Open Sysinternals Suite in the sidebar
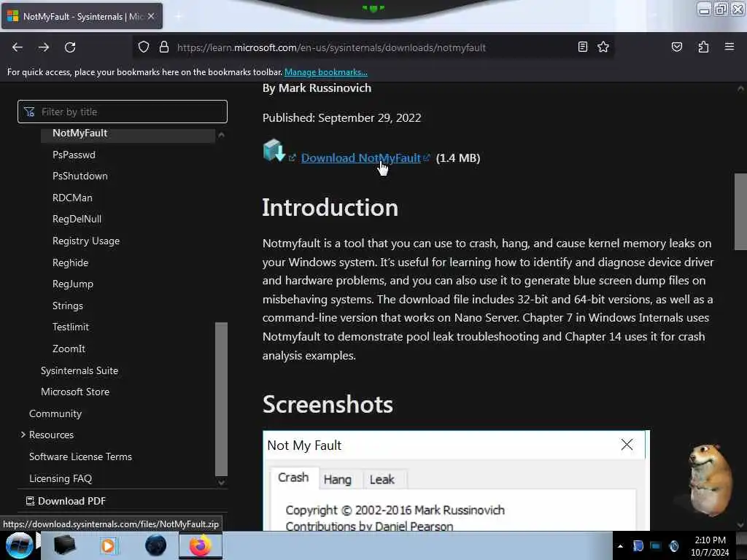The width and height of the screenshot is (747, 560). tap(79, 370)
